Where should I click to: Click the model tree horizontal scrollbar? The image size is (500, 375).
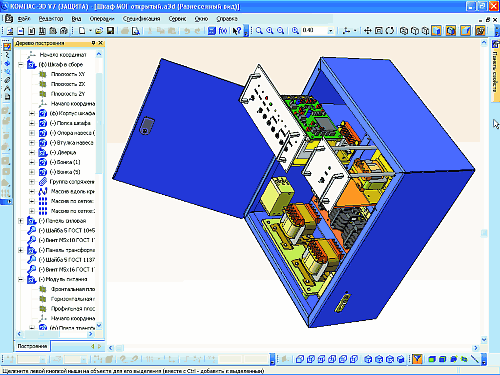click(55, 334)
